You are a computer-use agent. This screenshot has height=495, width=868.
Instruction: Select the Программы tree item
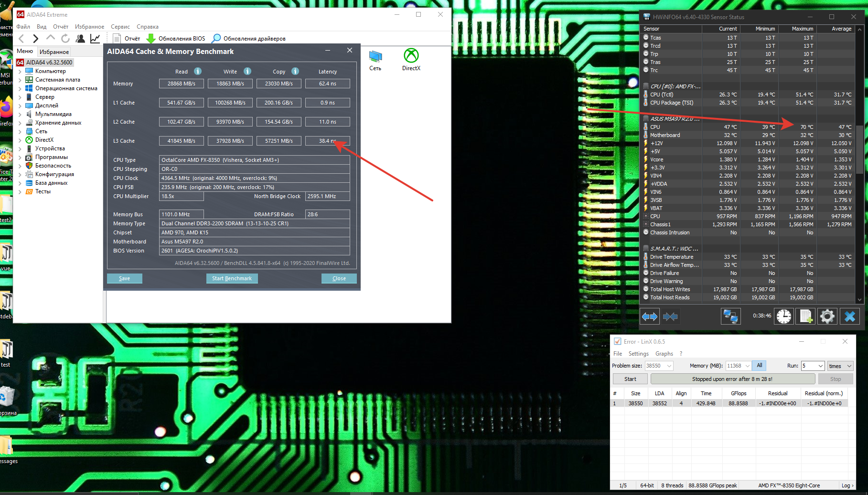pyautogui.click(x=52, y=157)
